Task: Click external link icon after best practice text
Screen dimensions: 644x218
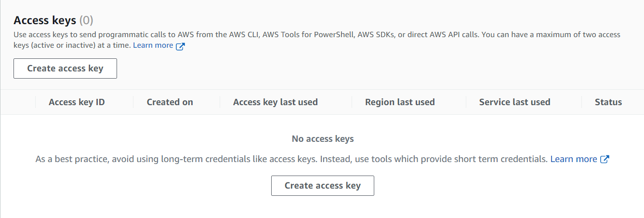Action: 605,159
